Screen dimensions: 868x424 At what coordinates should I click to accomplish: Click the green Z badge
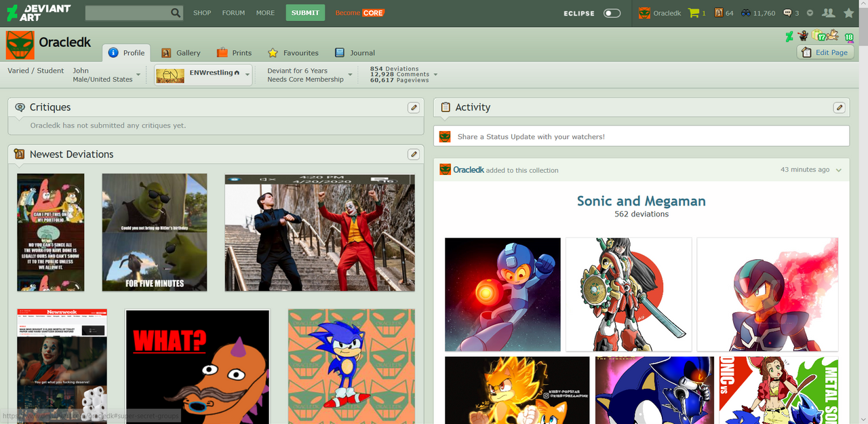789,36
